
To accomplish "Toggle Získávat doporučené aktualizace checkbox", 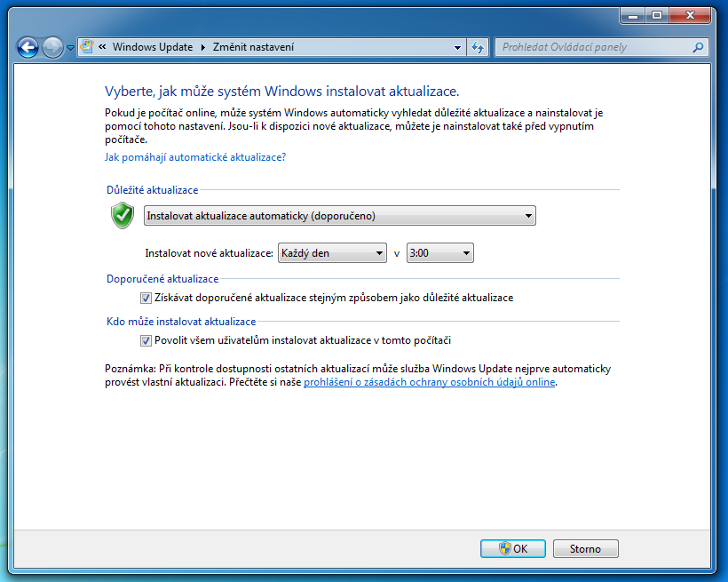I will coord(146,298).
